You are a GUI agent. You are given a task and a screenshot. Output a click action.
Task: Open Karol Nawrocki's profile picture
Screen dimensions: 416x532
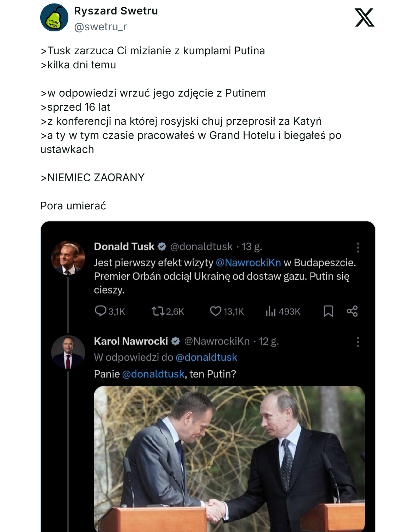tap(68, 352)
